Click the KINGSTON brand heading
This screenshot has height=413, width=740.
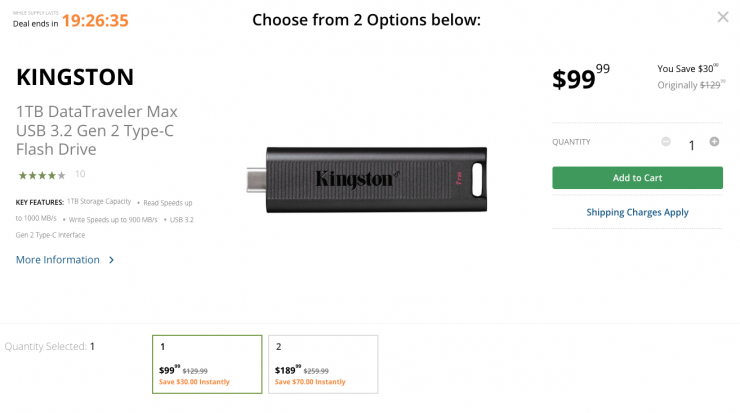[75, 77]
